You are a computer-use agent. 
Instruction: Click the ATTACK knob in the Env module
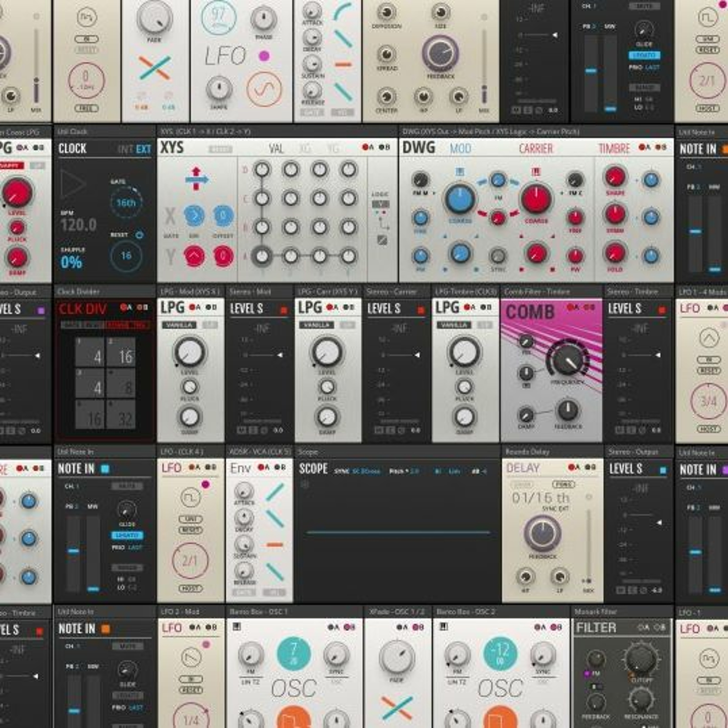tap(244, 491)
